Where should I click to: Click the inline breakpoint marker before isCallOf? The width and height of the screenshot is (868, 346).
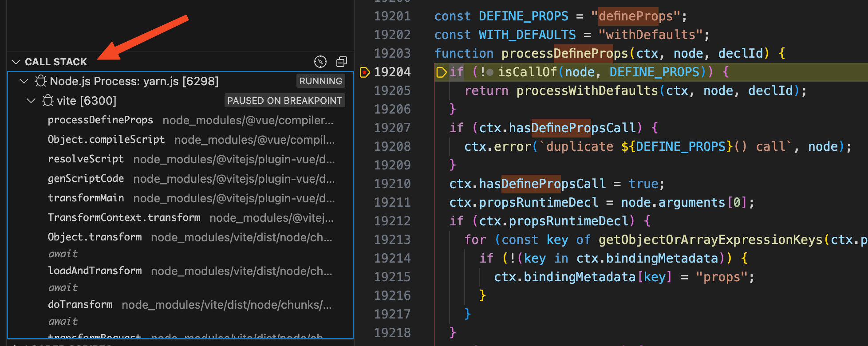click(x=490, y=72)
